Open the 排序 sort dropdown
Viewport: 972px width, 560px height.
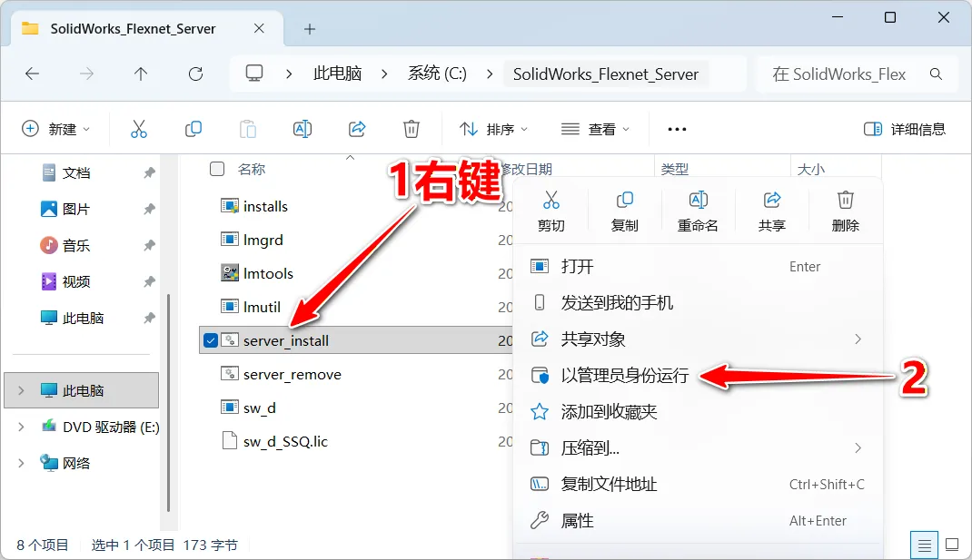coord(493,129)
